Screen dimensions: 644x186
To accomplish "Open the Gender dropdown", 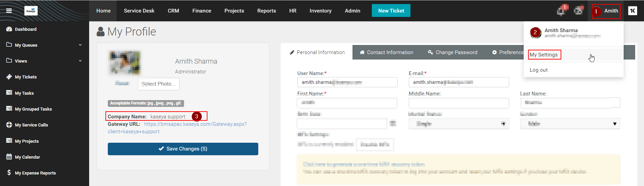I will [x=570, y=124].
